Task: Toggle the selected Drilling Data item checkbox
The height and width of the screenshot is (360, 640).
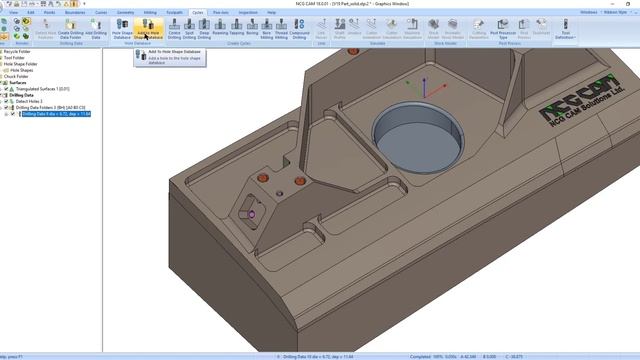Action: (13, 114)
